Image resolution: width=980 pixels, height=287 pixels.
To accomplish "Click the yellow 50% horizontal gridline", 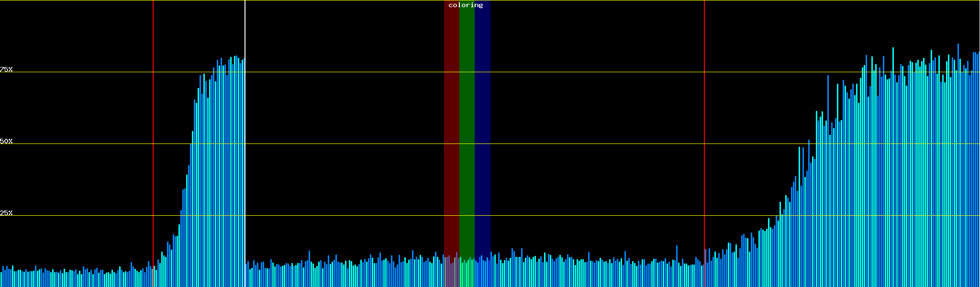I will [x=574, y=144].
